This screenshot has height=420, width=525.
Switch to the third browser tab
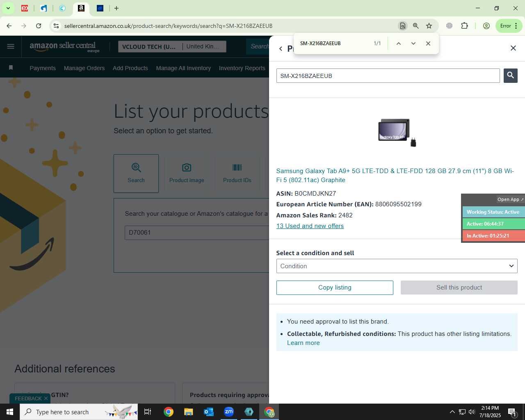pos(62,8)
